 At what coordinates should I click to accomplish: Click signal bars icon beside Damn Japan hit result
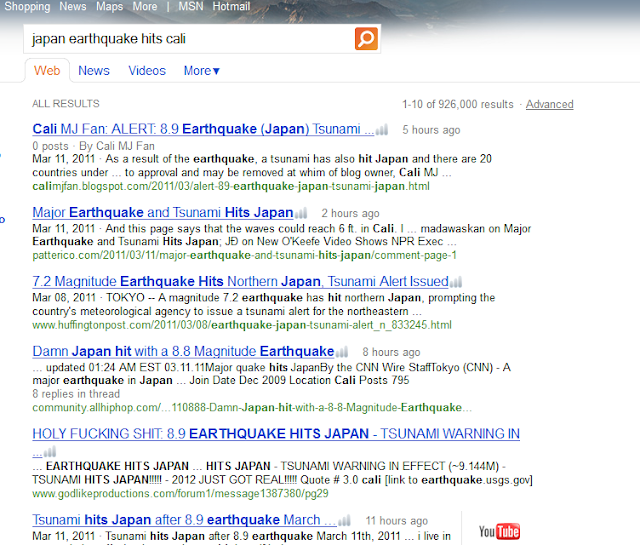[x=342, y=352]
